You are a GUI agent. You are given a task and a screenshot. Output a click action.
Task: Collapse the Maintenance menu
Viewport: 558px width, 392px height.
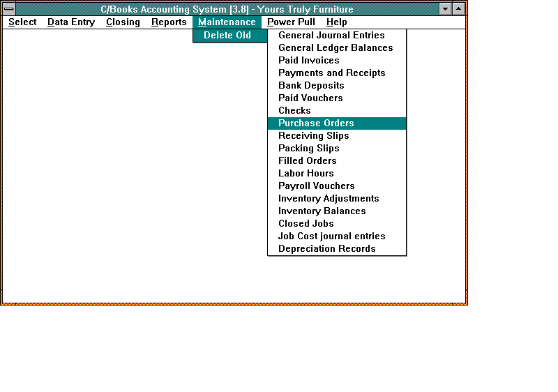tap(227, 22)
